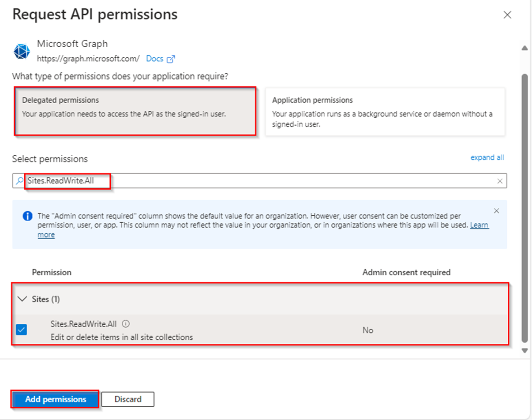Viewport: 532px width, 420px height.
Task: Click the external link icon beside Docs
Action: coord(171,59)
